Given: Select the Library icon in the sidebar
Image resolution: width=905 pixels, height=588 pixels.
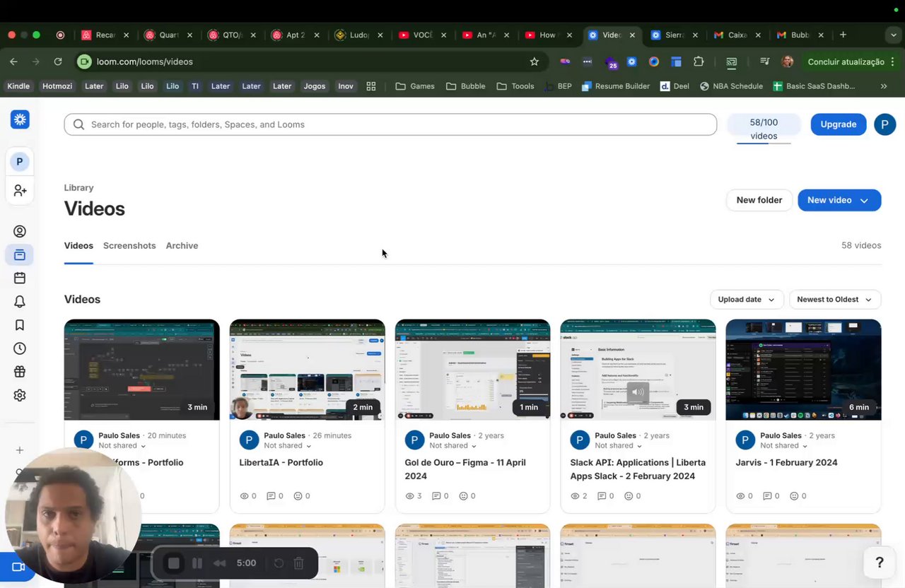Looking at the screenshot, I should click(20, 254).
